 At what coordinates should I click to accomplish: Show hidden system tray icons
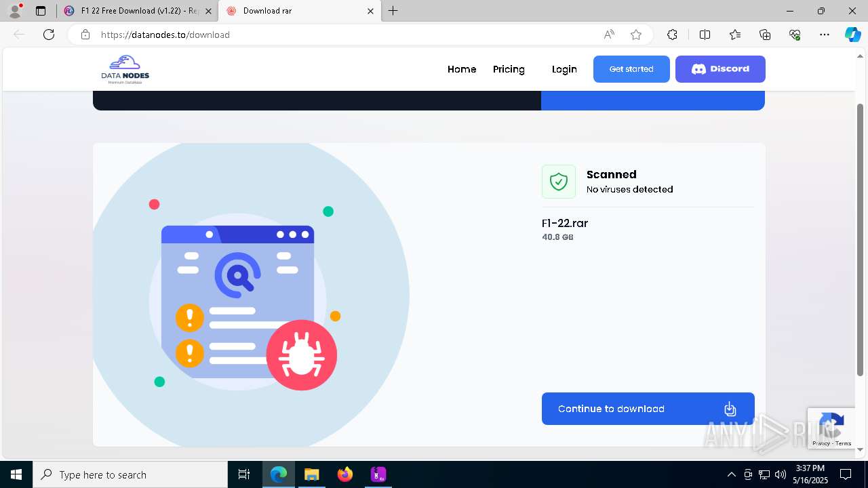click(x=731, y=474)
